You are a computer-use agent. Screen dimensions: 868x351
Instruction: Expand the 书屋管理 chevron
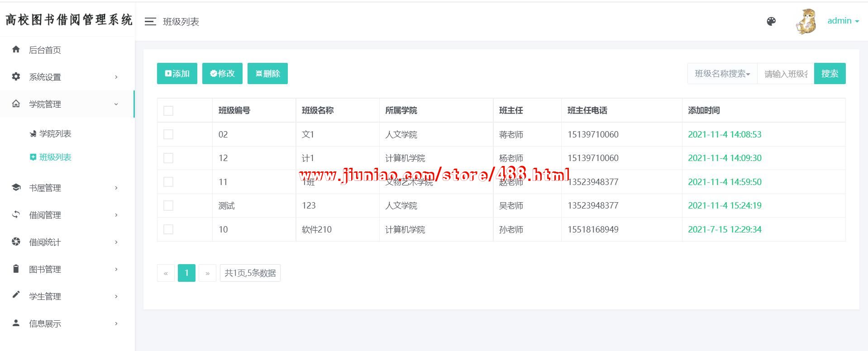click(116, 188)
